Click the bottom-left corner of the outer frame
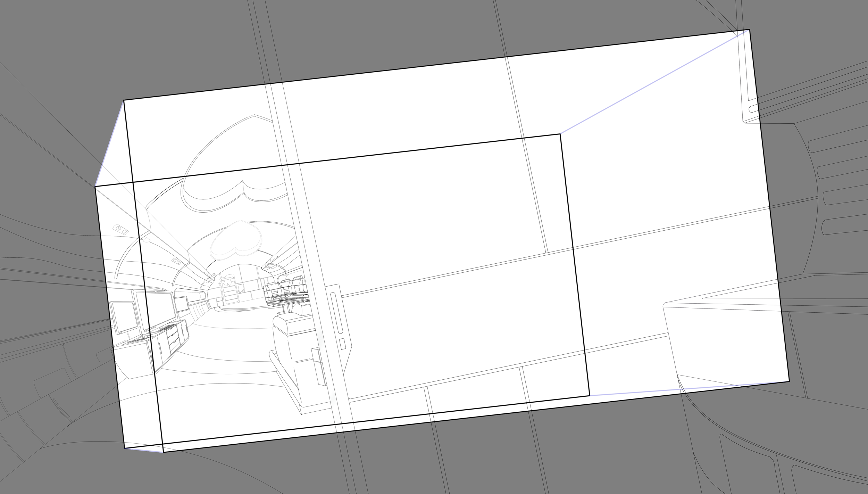868x494 pixels. pyautogui.click(x=125, y=448)
